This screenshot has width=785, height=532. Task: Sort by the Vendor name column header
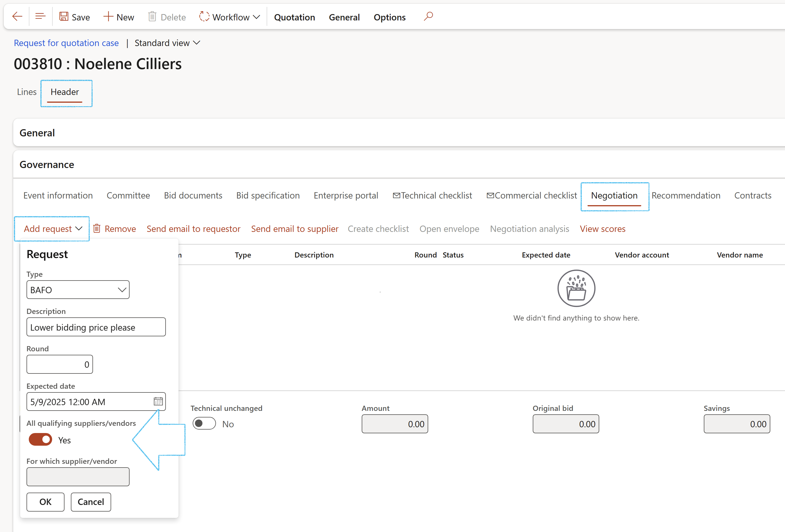click(740, 255)
